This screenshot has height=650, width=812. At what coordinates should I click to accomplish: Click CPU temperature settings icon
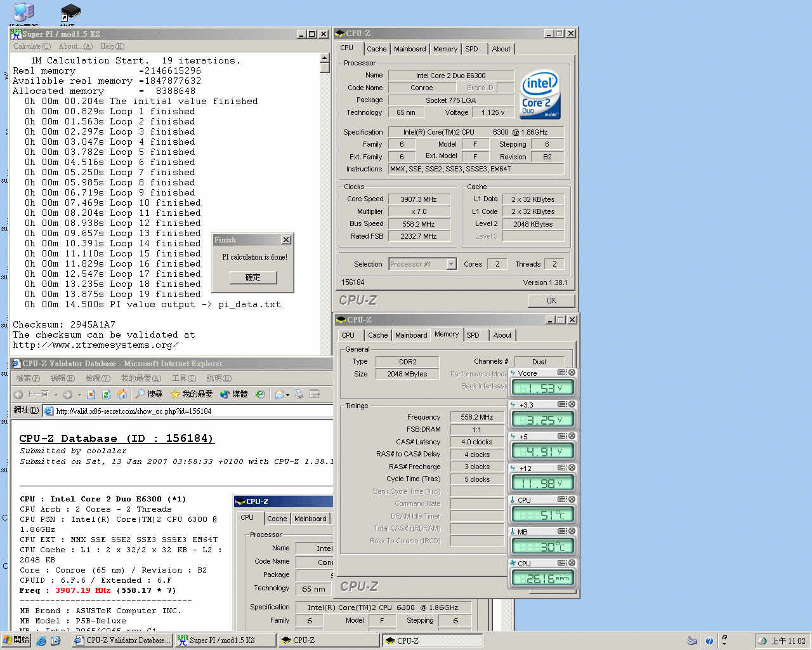[x=561, y=500]
